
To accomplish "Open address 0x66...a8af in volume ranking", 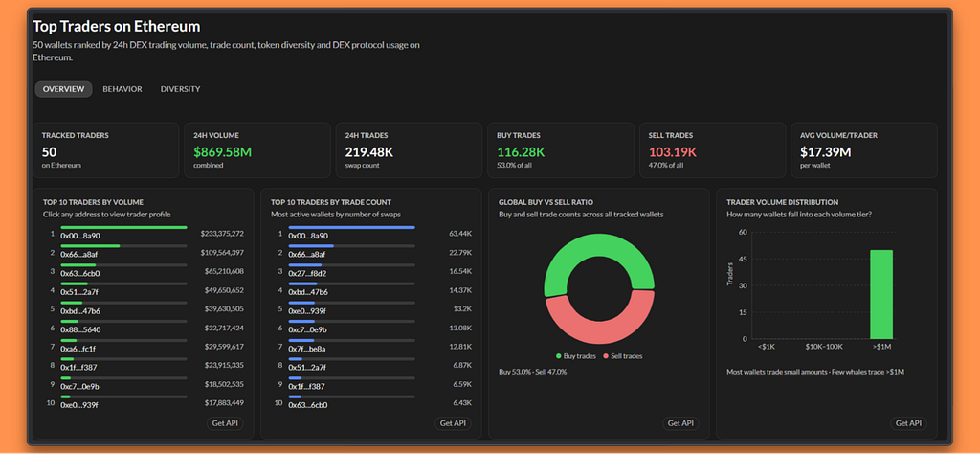I will [79, 255].
